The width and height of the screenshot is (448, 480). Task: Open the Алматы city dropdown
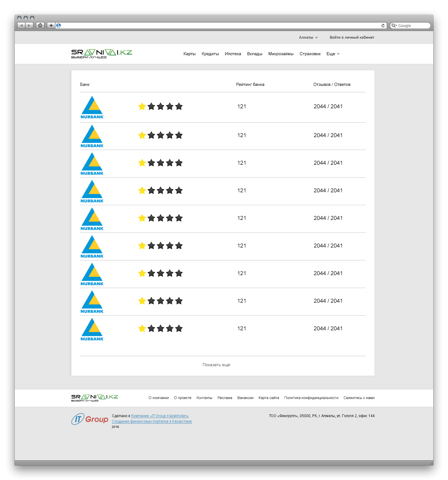point(309,37)
